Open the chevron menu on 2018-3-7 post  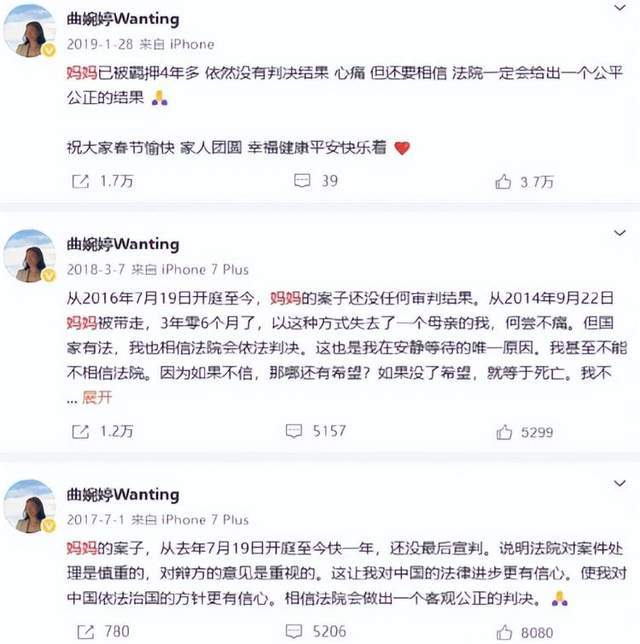[x=620, y=233]
